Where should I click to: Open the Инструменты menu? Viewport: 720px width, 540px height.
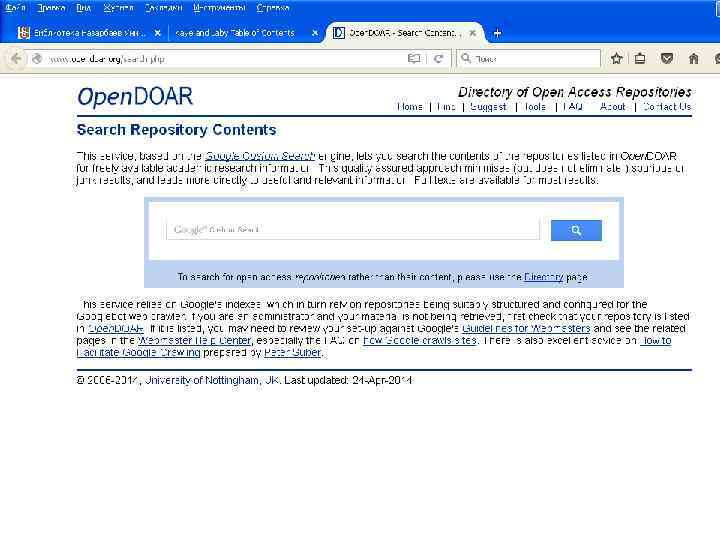tap(219, 8)
